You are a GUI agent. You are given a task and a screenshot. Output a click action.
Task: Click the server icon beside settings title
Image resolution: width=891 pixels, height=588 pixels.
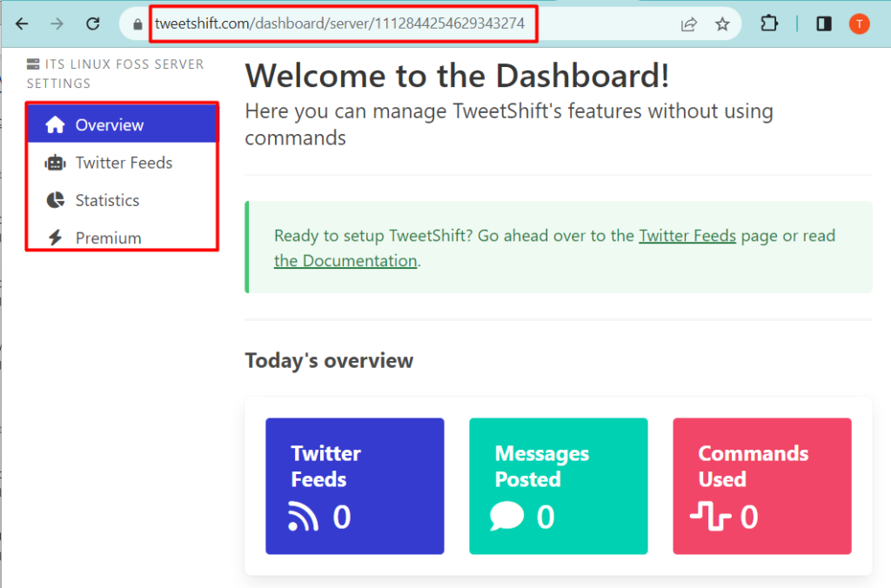point(33,64)
